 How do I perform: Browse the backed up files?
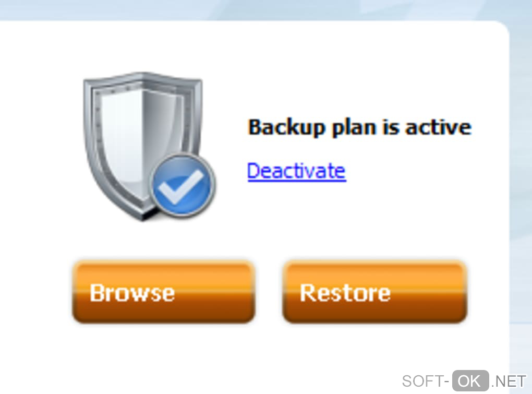(x=163, y=292)
